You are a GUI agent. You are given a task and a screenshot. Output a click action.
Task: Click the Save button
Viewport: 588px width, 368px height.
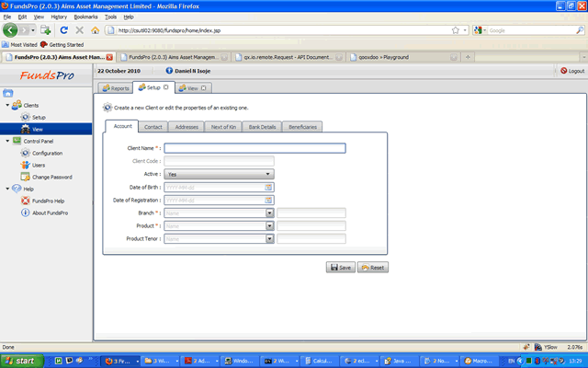[340, 267]
